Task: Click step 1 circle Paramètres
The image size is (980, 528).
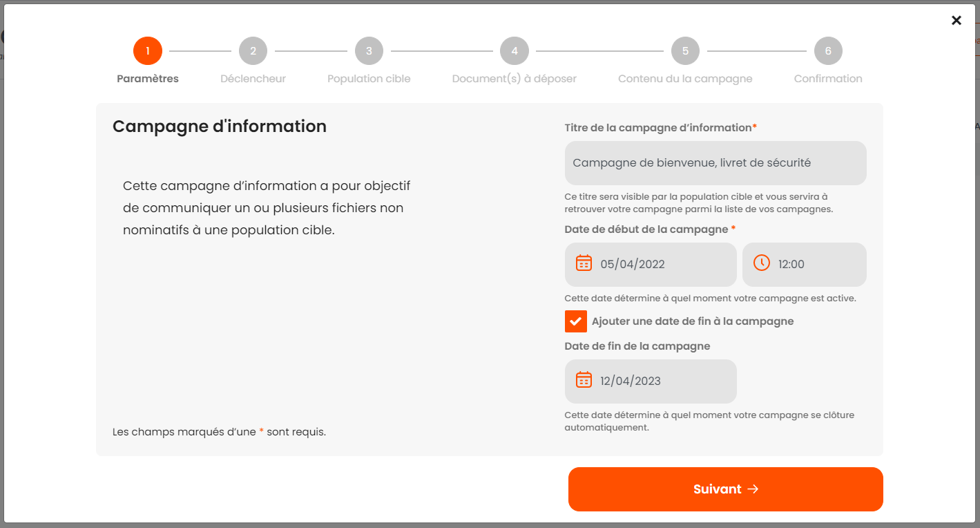Action: point(148,51)
